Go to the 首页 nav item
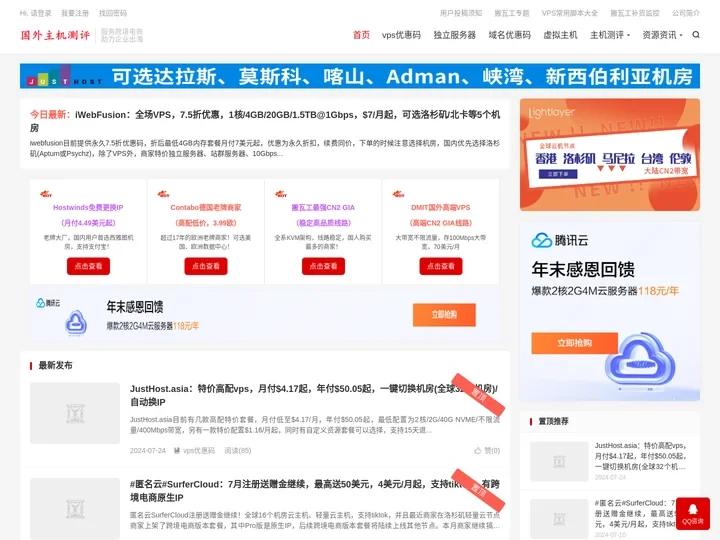This screenshot has height=540, width=720. click(x=361, y=35)
